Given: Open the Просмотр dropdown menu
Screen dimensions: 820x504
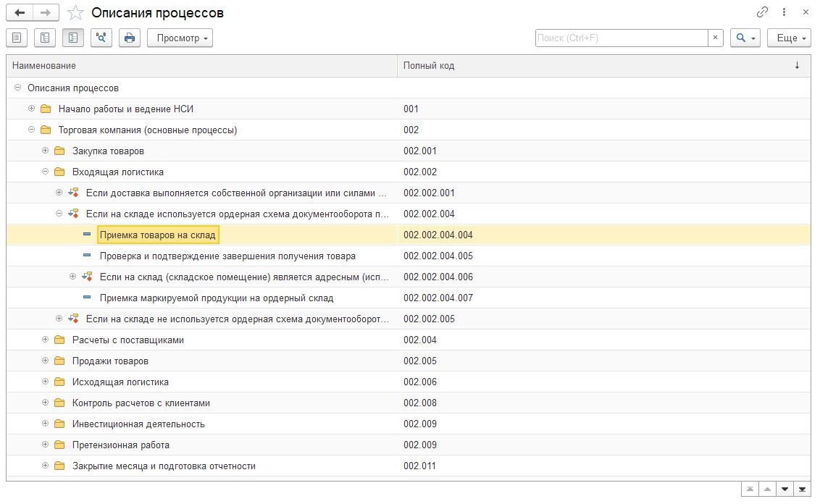Looking at the screenshot, I should tap(180, 38).
